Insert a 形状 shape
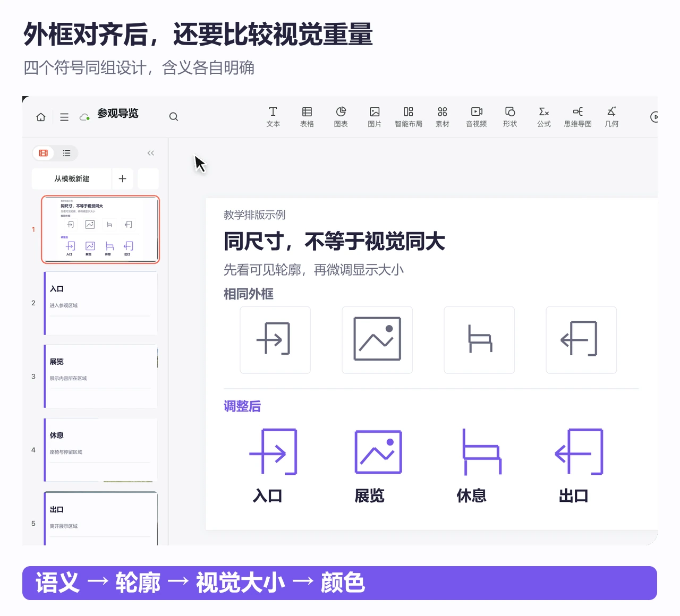Viewport: 680px width, 616px height. (510, 117)
